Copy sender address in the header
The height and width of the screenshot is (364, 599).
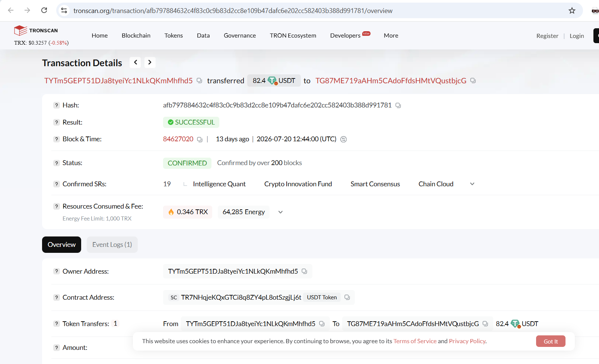pyautogui.click(x=199, y=81)
